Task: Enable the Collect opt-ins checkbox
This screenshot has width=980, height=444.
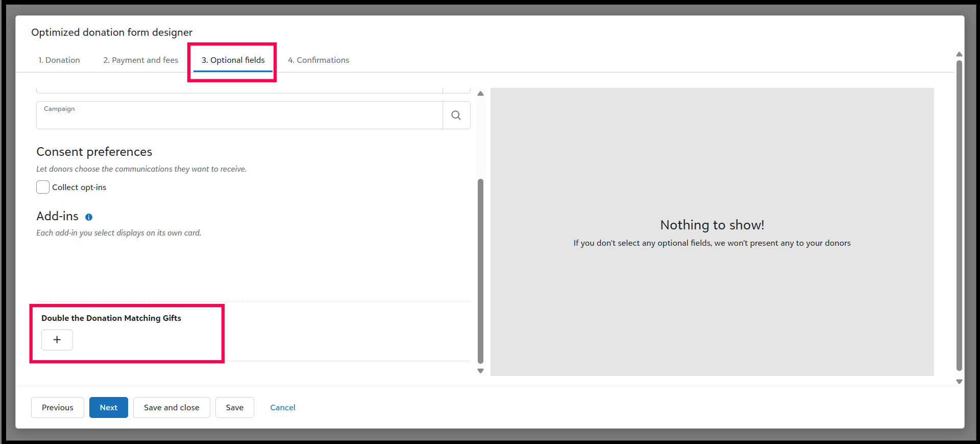Action: [43, 188]
